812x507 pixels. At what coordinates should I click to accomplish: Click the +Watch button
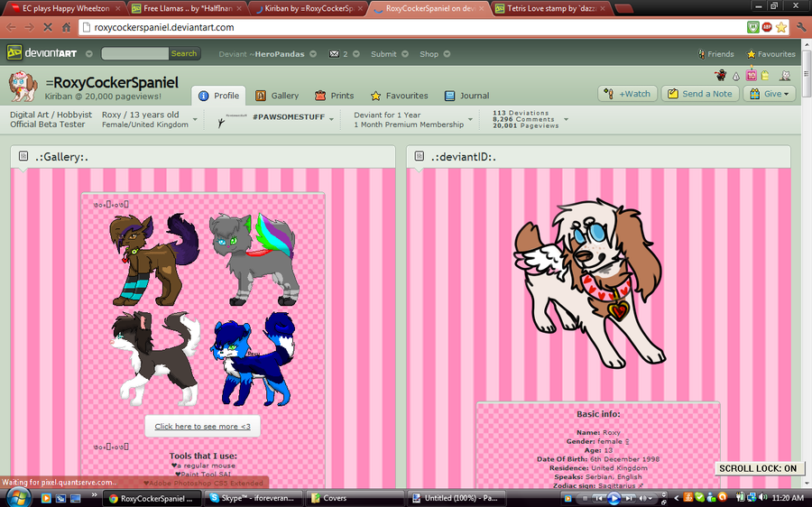628,94
